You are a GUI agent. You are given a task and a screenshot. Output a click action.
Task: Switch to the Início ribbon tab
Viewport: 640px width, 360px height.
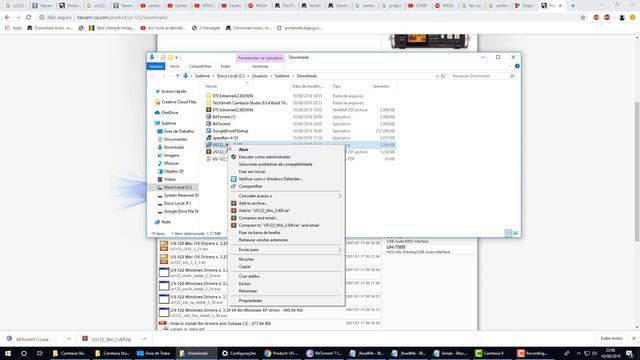tap(174, 67)
